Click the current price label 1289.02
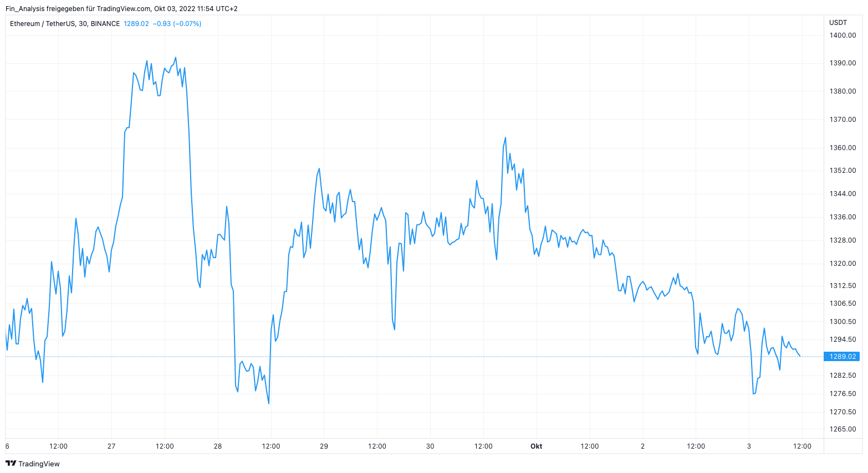 coord(843,357)
